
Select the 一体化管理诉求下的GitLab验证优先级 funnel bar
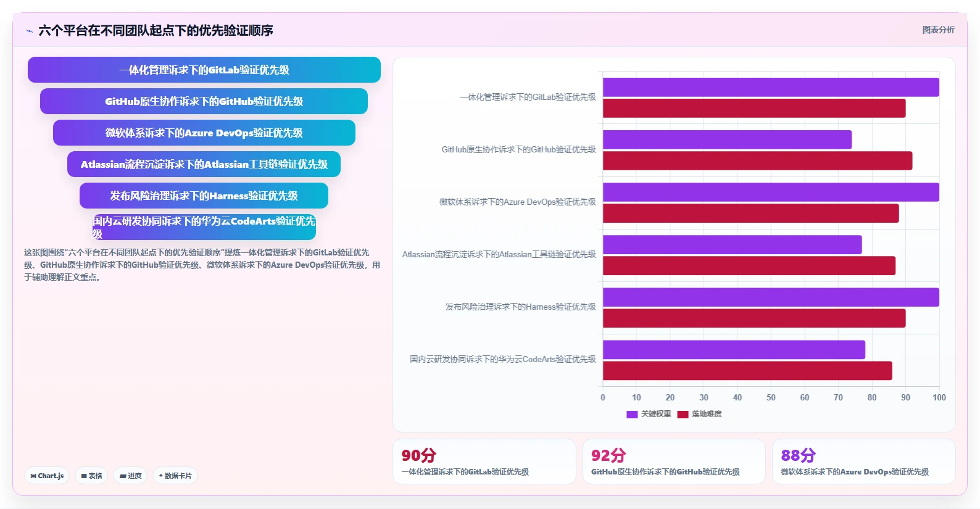pyautogui.click(x=204, y=70)
